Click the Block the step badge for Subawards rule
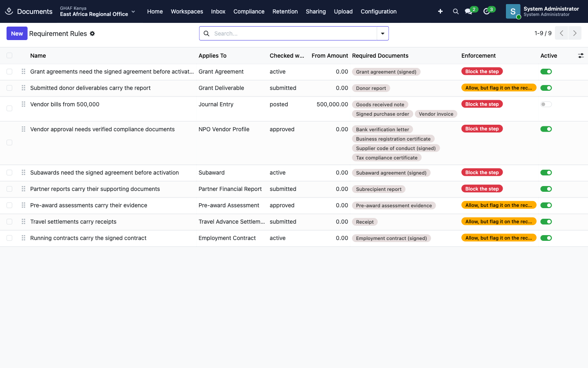 (482, 173)
